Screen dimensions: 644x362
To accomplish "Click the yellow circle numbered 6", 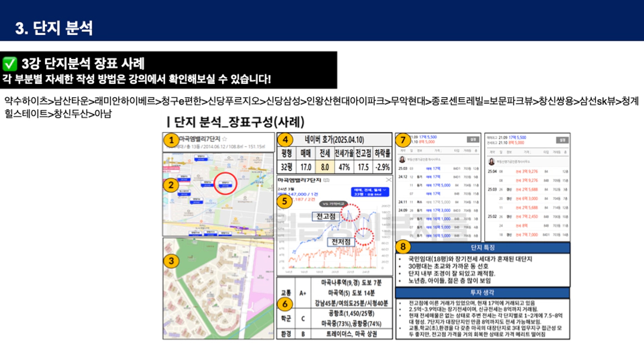I will 284,304.
